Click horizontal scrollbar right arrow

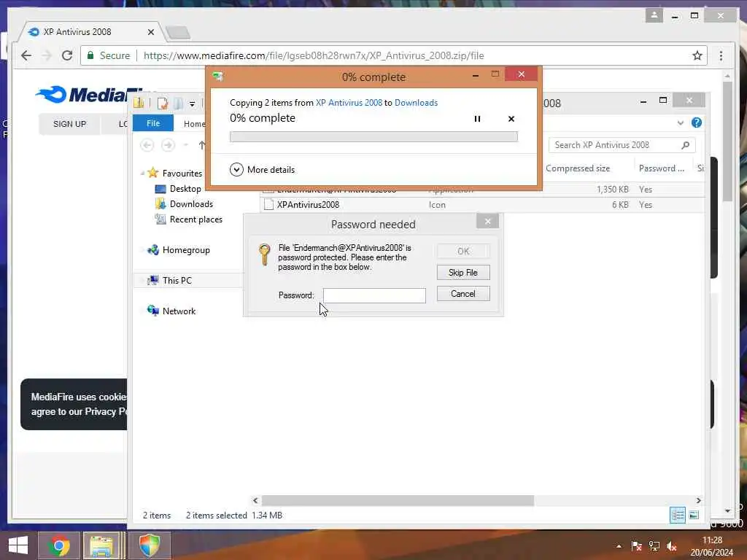[x=698, y=500]
